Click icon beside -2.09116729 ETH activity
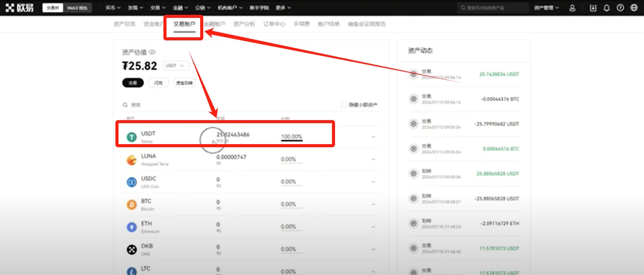Viewport: 644px width, 275px height. coord(414,223)
